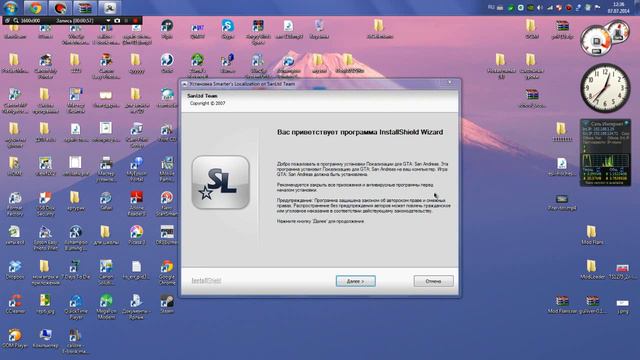Open the GOM Player desktop shortcut
The height and width of the screenshot is (360, 640).
15,339
